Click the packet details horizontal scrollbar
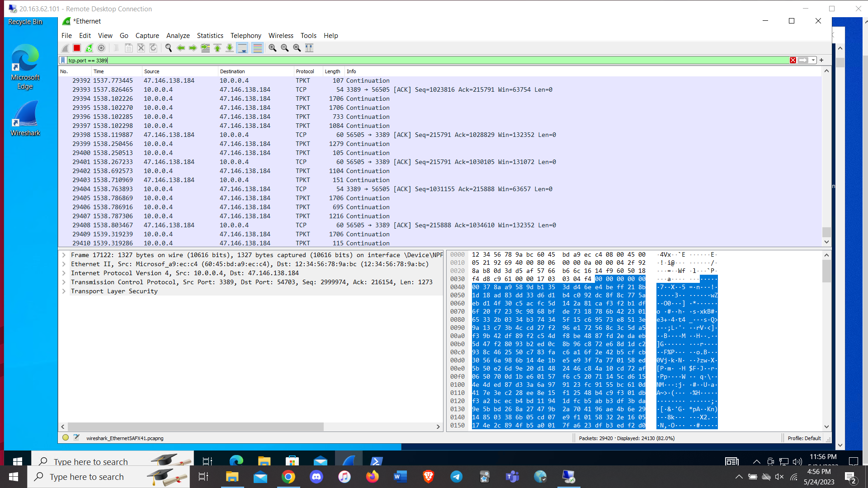 [x=195, y=427]
